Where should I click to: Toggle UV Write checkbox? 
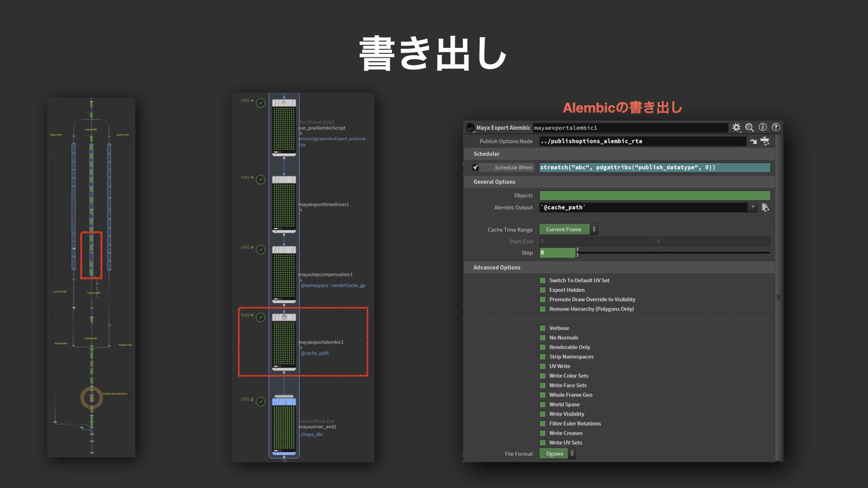click(x=542, y=366)
